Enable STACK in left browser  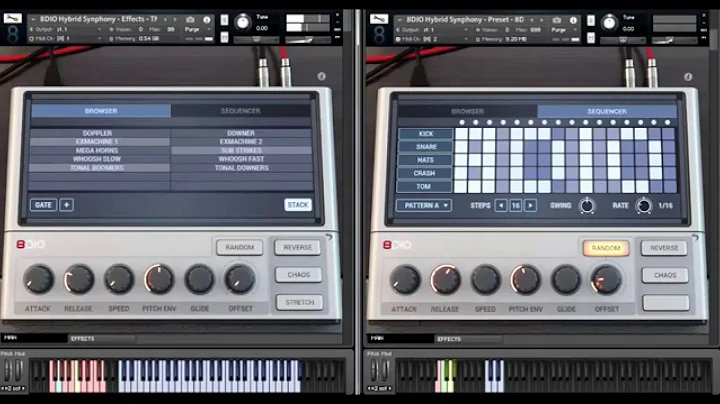(x=298, y=205)
